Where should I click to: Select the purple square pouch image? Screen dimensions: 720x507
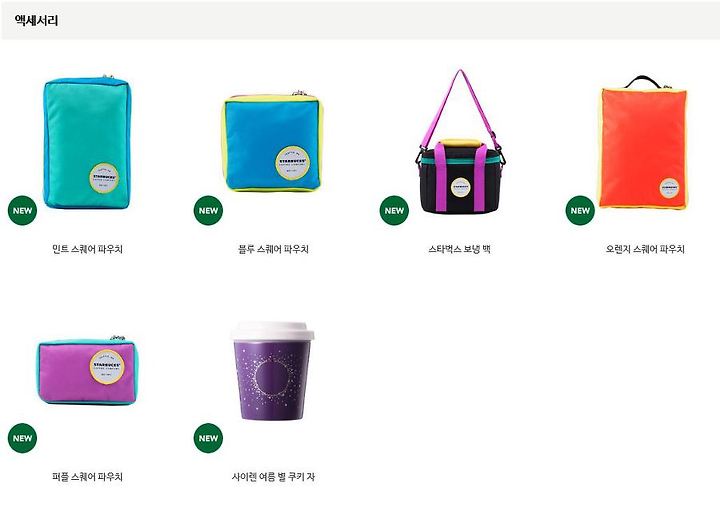click(88, 371)
